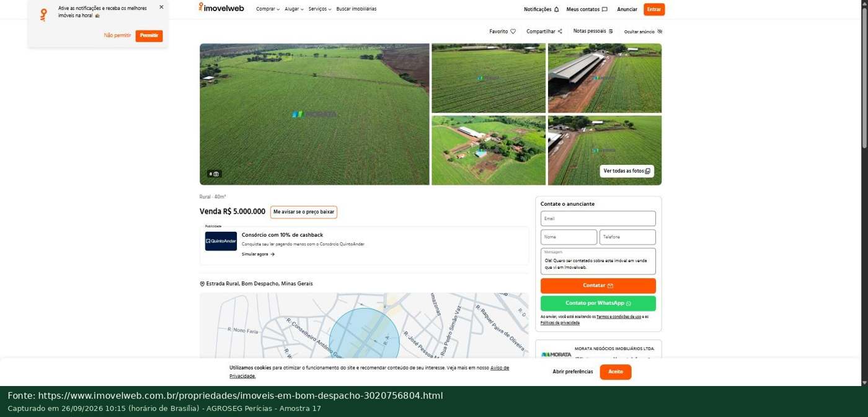Click Ver todas as fotos

[627, 171]
